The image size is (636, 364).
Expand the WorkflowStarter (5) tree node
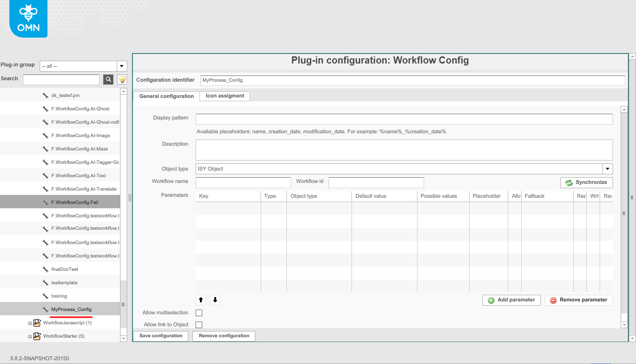pos(30,336)
